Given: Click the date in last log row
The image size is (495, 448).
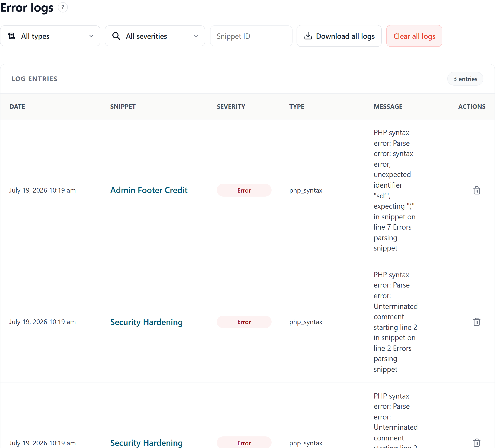Looking at the screenshot, I should tap(43, 443).
